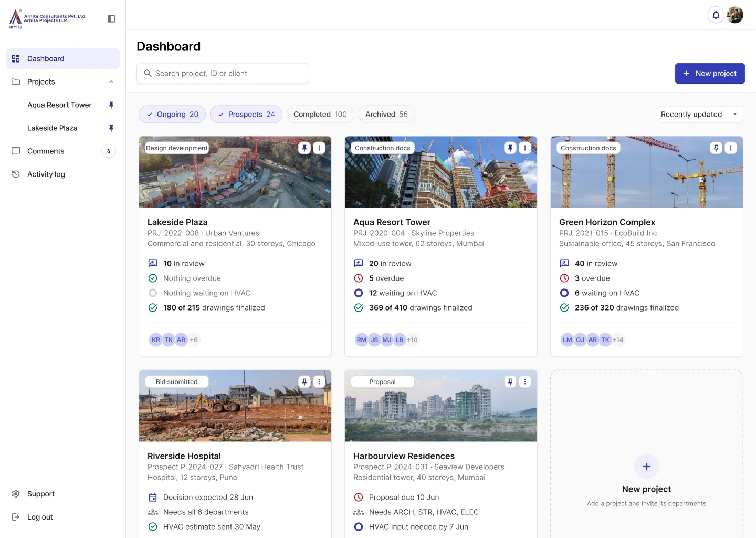This screenshot has height=538, width=756.
Task: Open Aqua Resort Tower from sidebar
Action: pyautogui.click(x=59, y=105)
